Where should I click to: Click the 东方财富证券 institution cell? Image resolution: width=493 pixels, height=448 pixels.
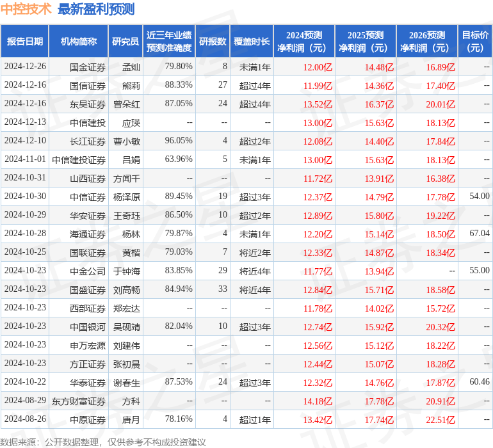point(79,401)
